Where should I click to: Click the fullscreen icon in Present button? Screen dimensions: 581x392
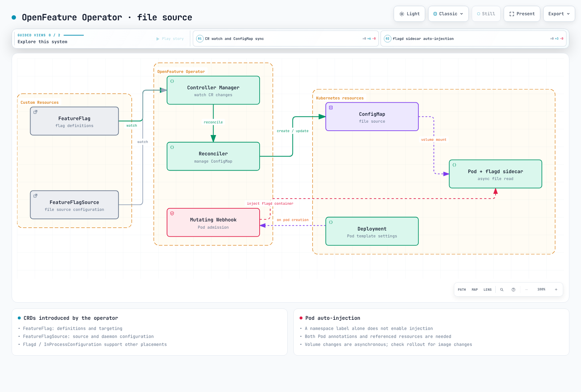pos(512,14)
